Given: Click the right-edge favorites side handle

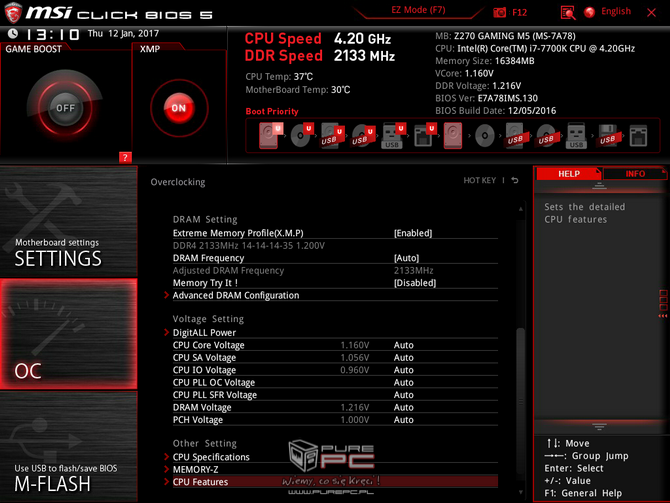Looking at the screenshot, I should [x=663, y=303].
